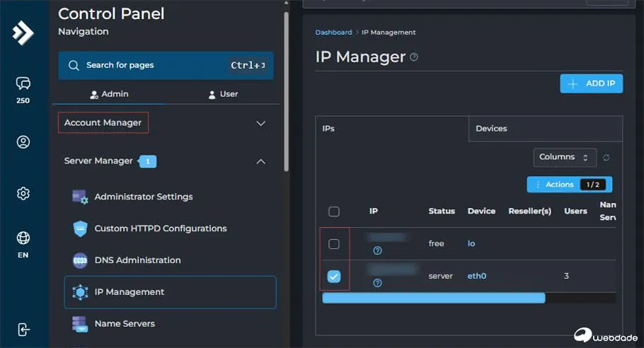Click the globe language icon labeled EN
The image size is (644, 348).
click(x=23, y=238)
